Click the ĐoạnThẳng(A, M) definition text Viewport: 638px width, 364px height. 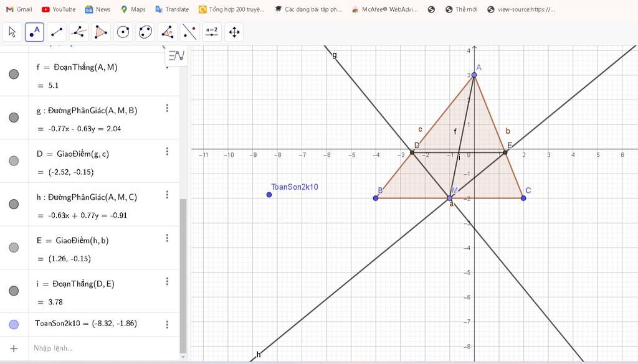pos(85,67)
